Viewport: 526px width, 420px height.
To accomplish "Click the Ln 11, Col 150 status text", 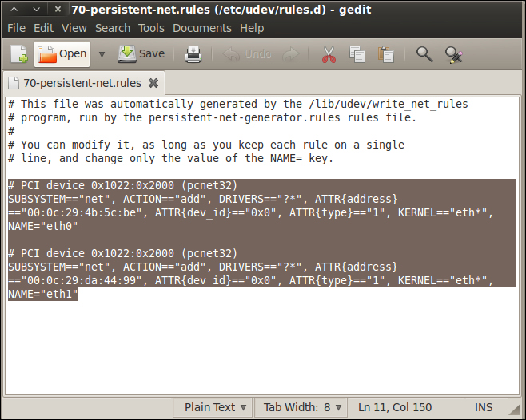I will click(x=395, y=407).
